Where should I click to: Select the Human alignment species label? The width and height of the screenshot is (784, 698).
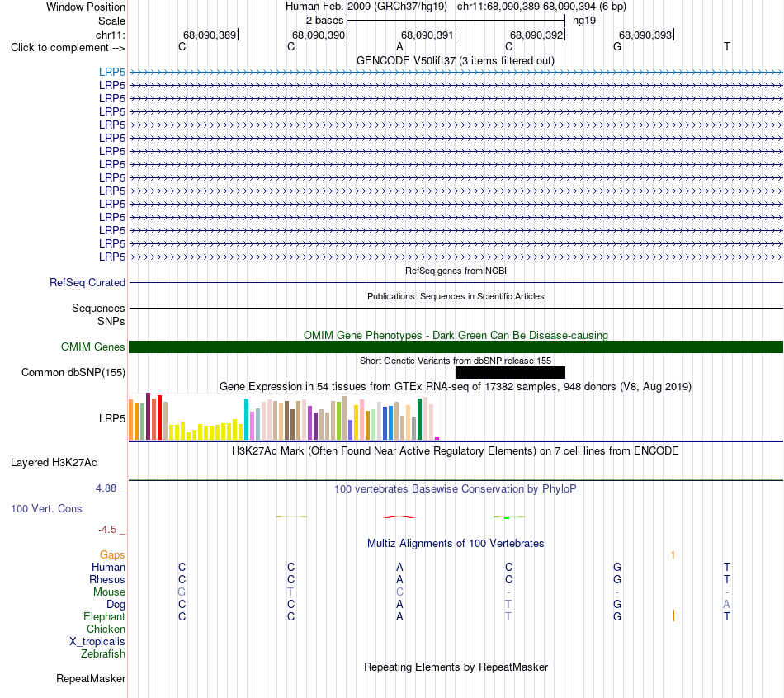(x=108, y=568)
